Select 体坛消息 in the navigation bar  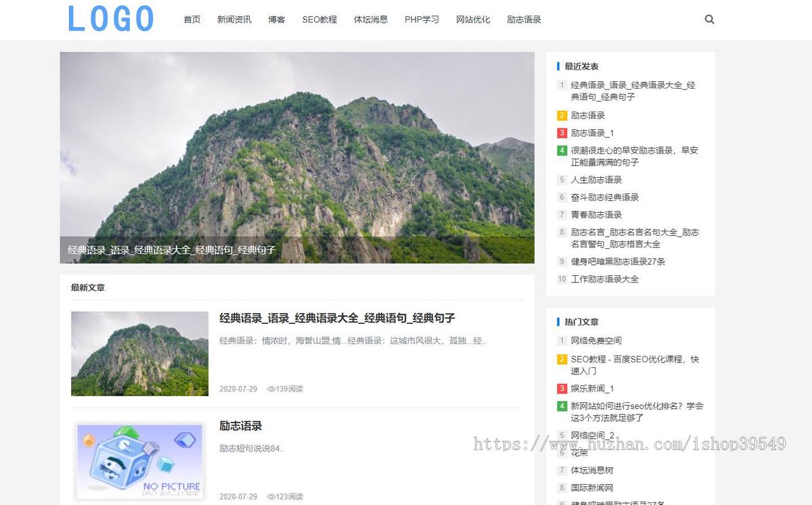tap(371, 20)
